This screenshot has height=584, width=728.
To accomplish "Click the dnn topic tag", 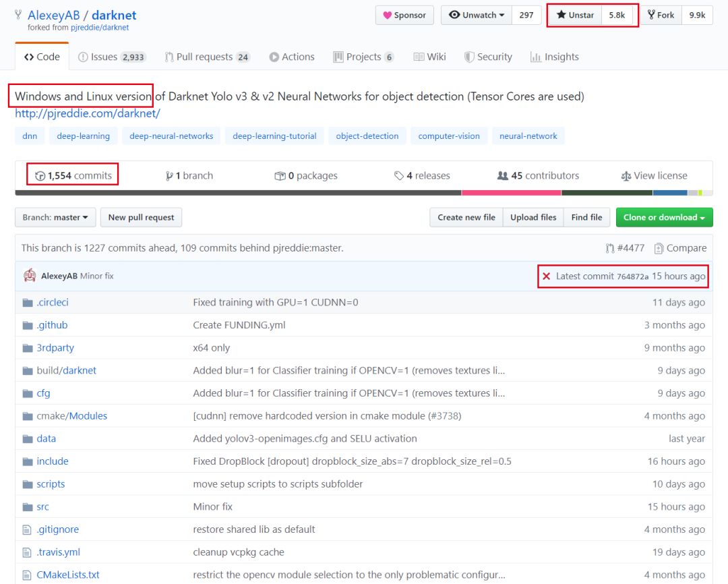I will (30, 136).
